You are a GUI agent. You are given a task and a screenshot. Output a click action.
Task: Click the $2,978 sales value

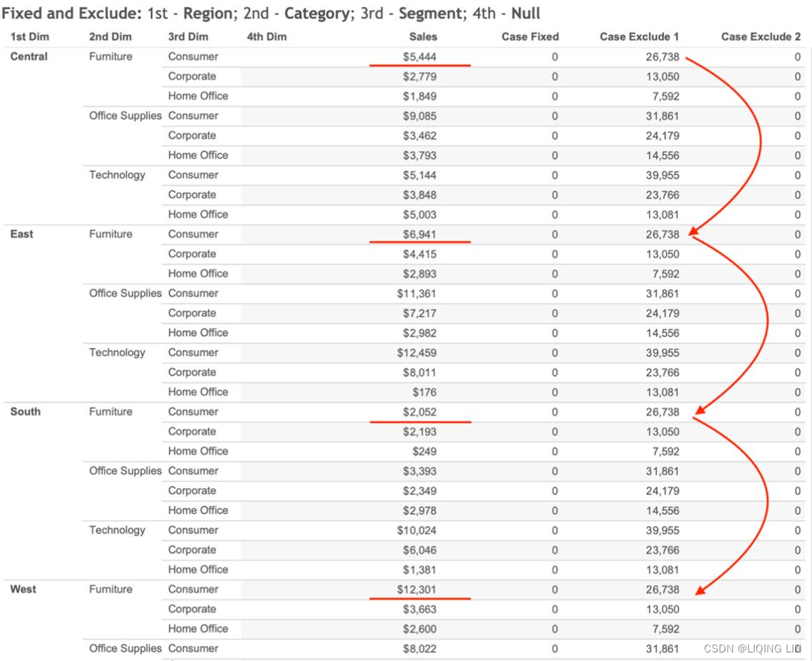(x=420, y=510)
